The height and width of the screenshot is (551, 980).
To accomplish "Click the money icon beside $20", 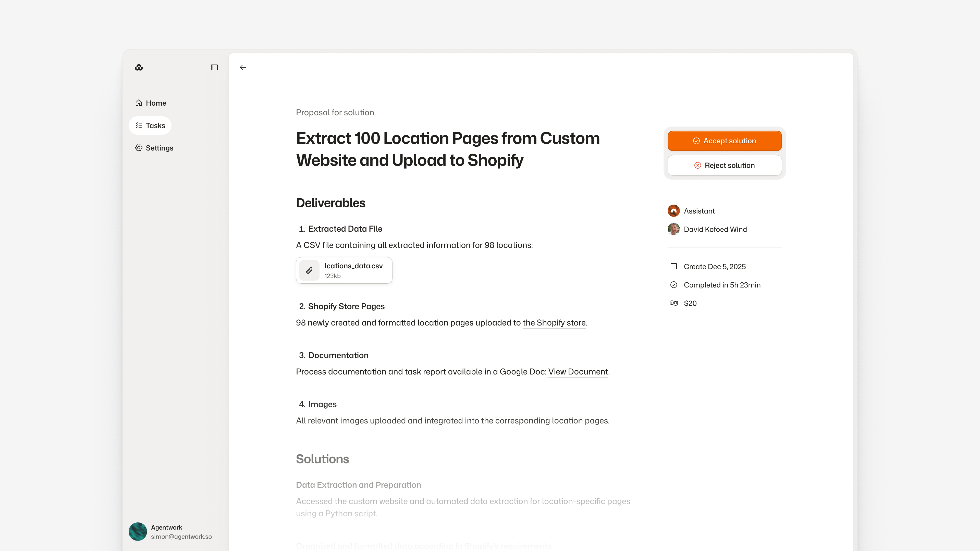I will (x=673, y=303).
